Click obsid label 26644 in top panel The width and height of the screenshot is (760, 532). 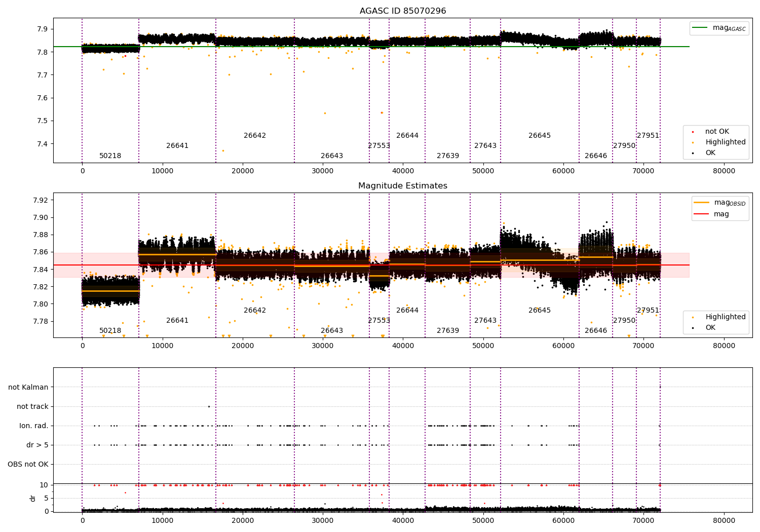[x=407, y=135]
